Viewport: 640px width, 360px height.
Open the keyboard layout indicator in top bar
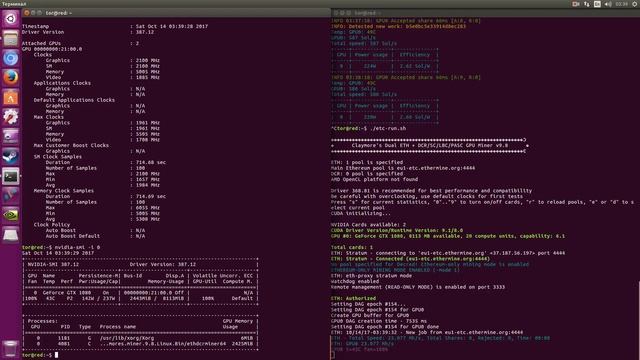tap(597, 4)
